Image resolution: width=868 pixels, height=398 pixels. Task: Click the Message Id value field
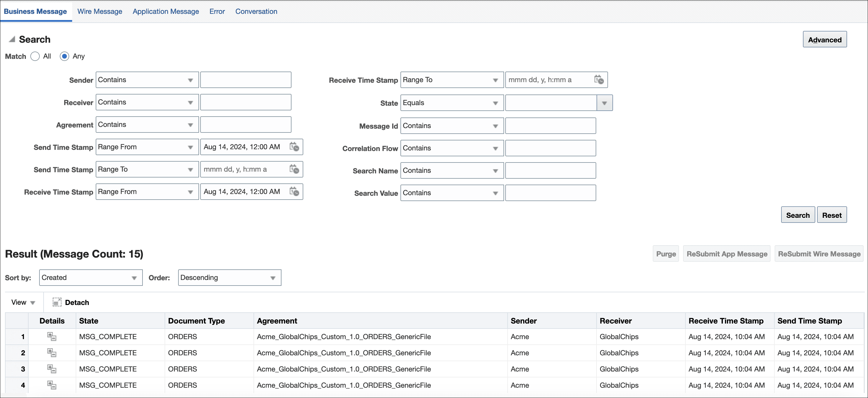click(551, 126)
